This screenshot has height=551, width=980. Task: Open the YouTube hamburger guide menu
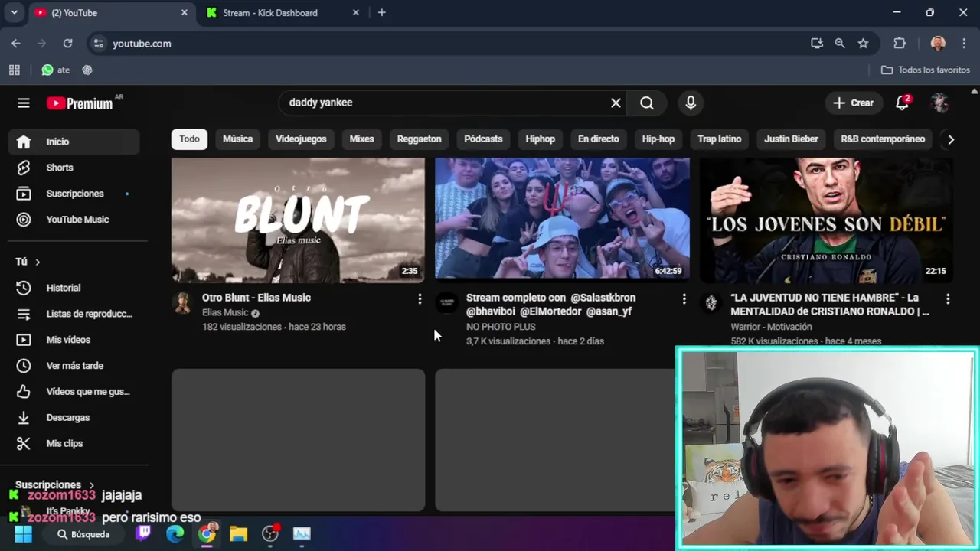coord(24,103)
